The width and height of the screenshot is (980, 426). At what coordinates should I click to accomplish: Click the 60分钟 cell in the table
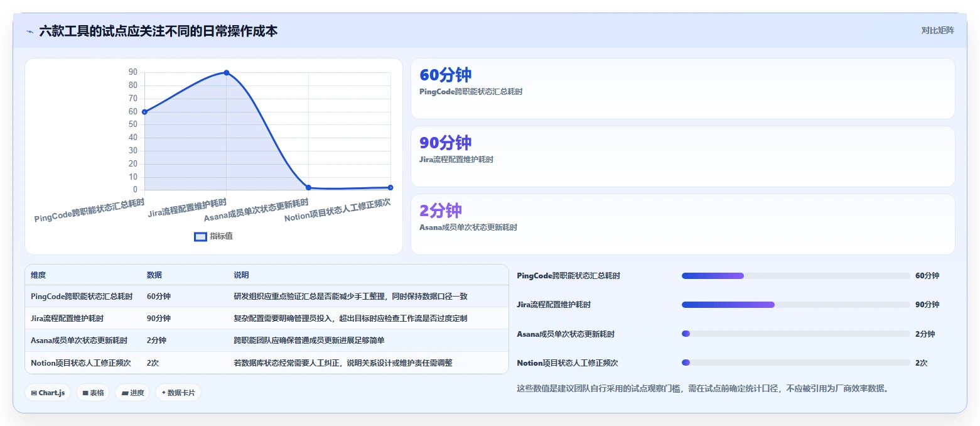(x=159, y=297)
